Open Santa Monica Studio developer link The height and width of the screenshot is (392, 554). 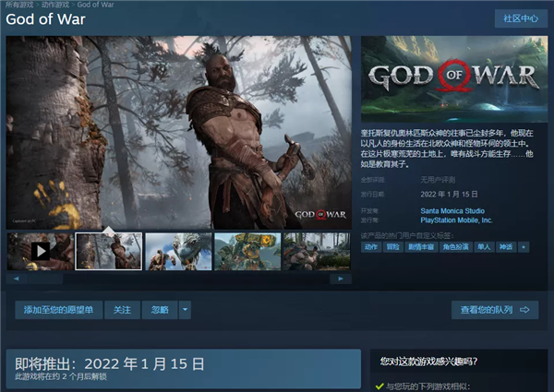pos(452,211)
